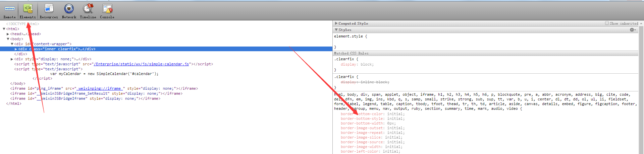Select the closing body tag row
644x154 pixels.
tap(18, 84)
